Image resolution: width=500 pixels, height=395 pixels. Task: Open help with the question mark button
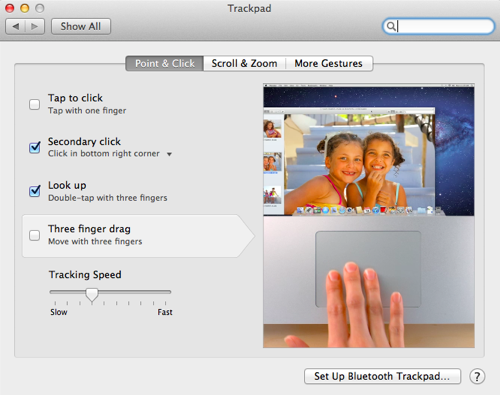pos(477,376)
